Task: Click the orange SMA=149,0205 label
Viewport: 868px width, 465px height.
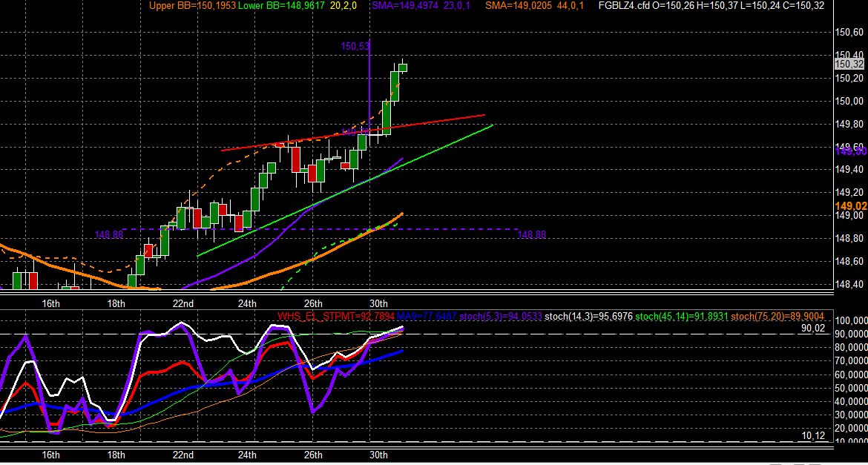Action: pos(519,5)
